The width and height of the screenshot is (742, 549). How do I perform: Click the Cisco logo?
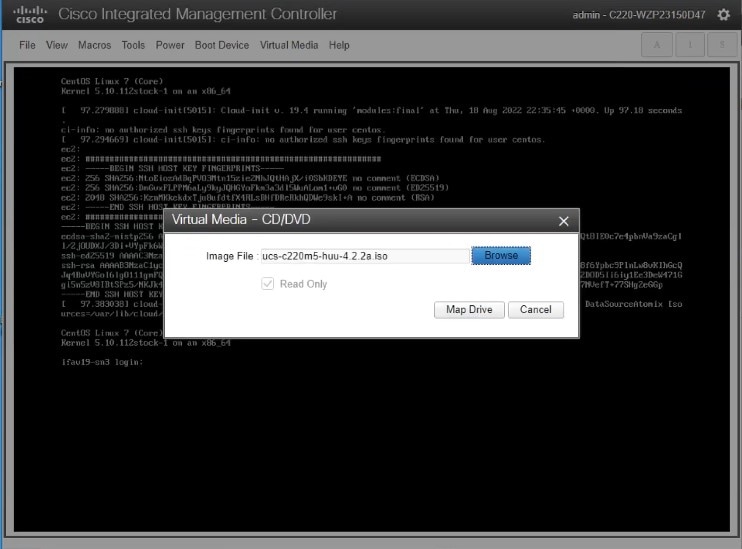[30, 15]
